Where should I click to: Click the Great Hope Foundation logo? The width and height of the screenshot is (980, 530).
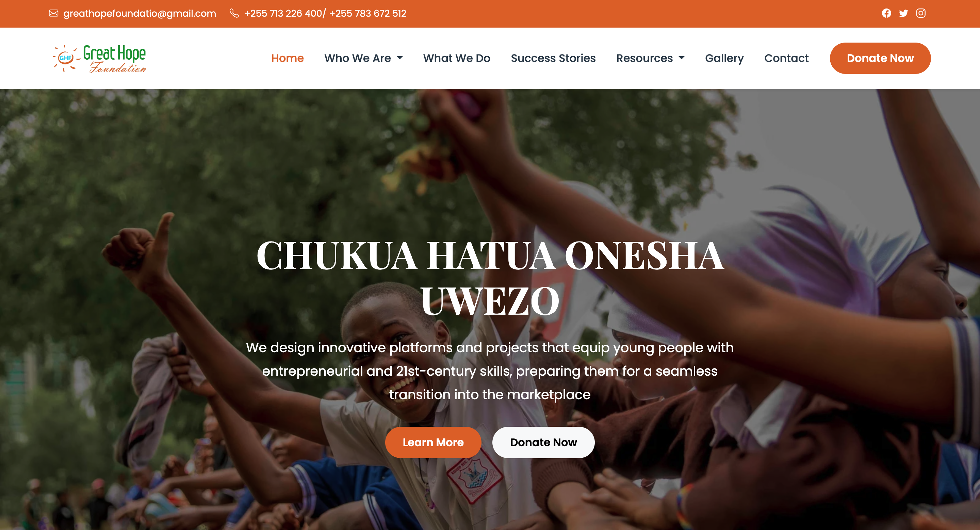pos(100,58)
